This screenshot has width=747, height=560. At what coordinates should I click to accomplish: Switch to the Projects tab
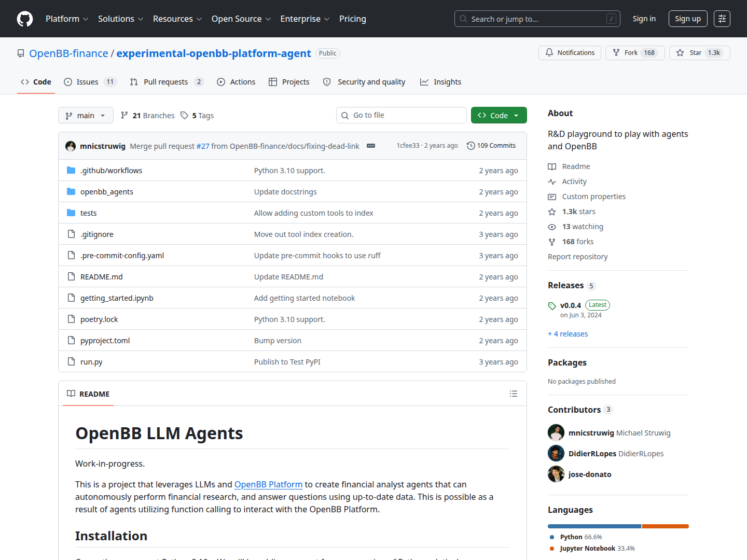(289, 82)
